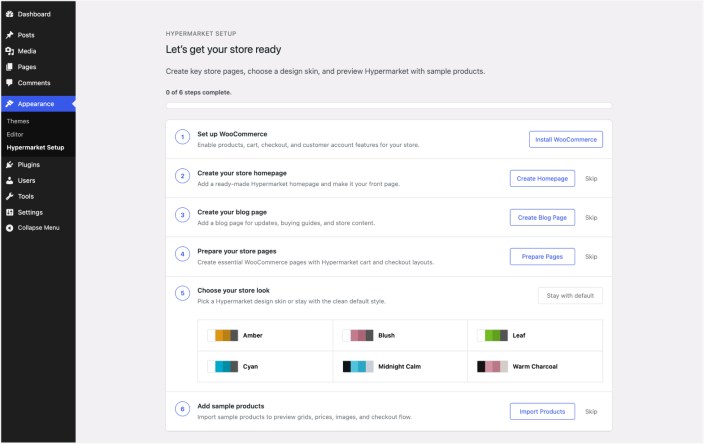Click Create Blog Page button
The image size is (704, 444).
[x=542, y=218]
